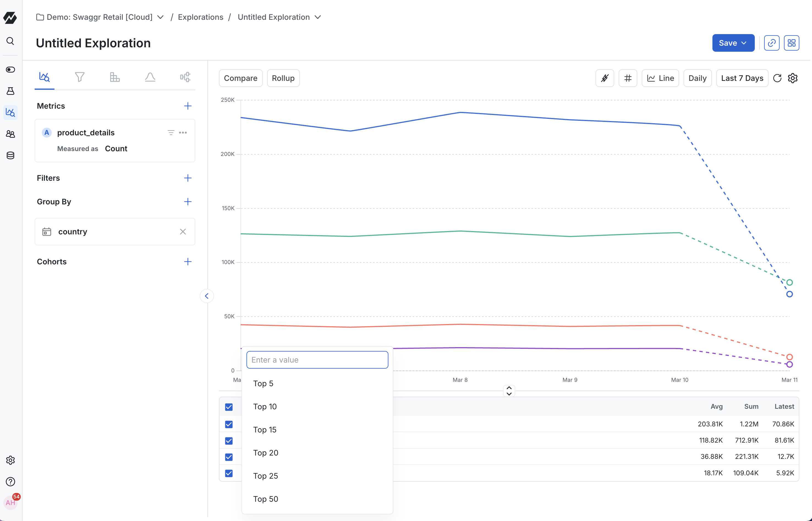Click the Compare button

point(240,78)
